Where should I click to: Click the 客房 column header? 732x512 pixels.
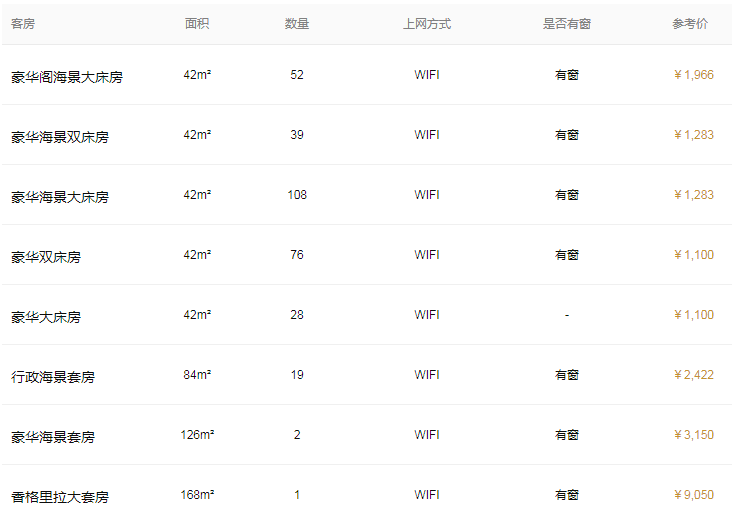pyautogui.click(x=23, y=23)
